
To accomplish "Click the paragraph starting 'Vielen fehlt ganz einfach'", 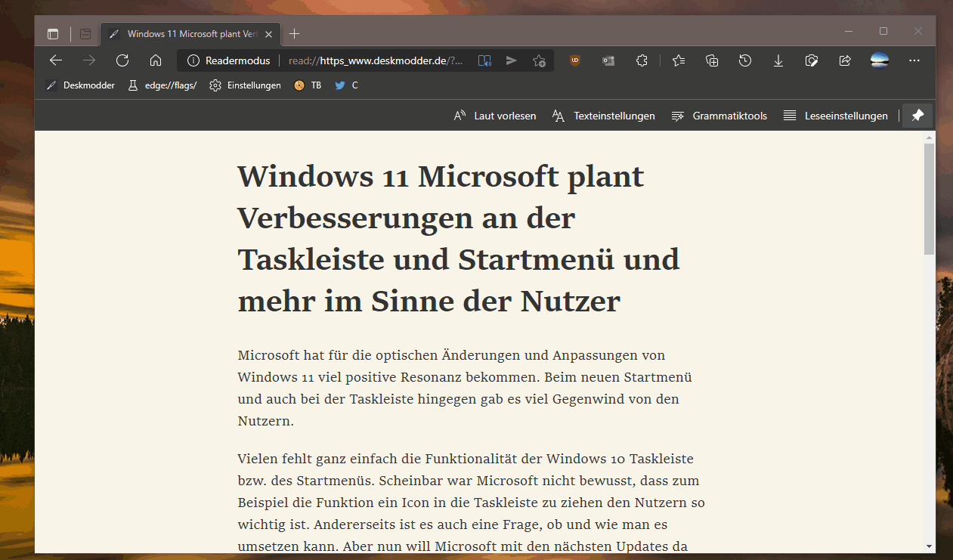I will pyautogui.click(x=471, y=502).
